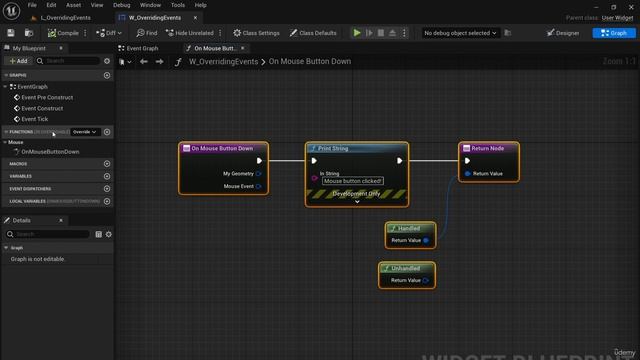The width and height of the screenshot is (640, 360).
Task: Close the My Blueprint panel
Action: (x=61, y=48)
